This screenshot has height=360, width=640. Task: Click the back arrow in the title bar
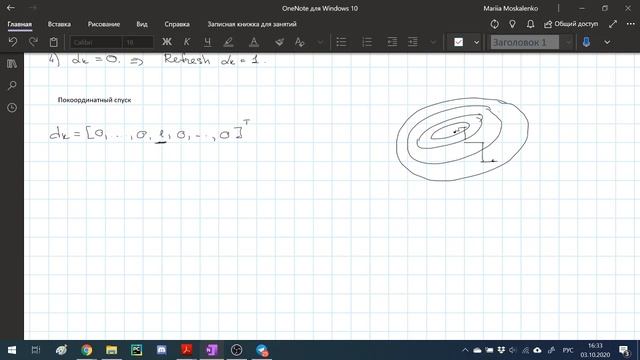point(11,8)
